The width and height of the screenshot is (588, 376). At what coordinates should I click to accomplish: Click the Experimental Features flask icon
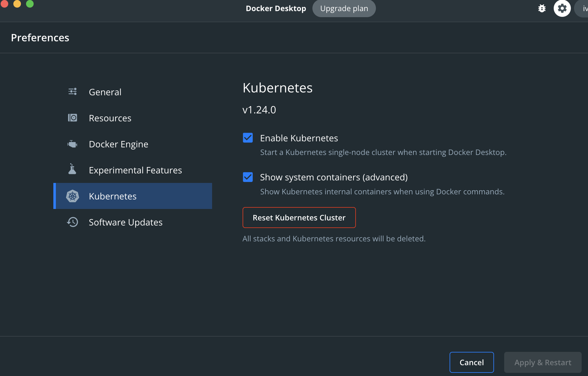pyautogui.click(x=72, y=169)
